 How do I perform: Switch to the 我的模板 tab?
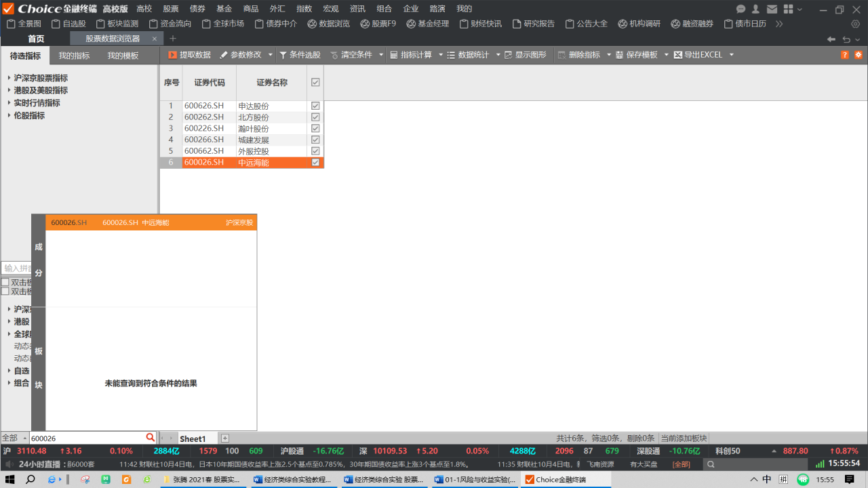coord(123,56)
